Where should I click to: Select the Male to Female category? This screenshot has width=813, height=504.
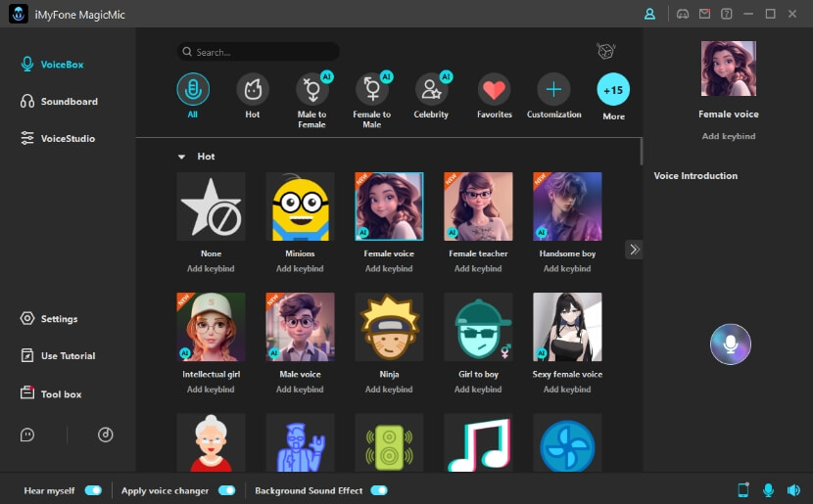312,90
